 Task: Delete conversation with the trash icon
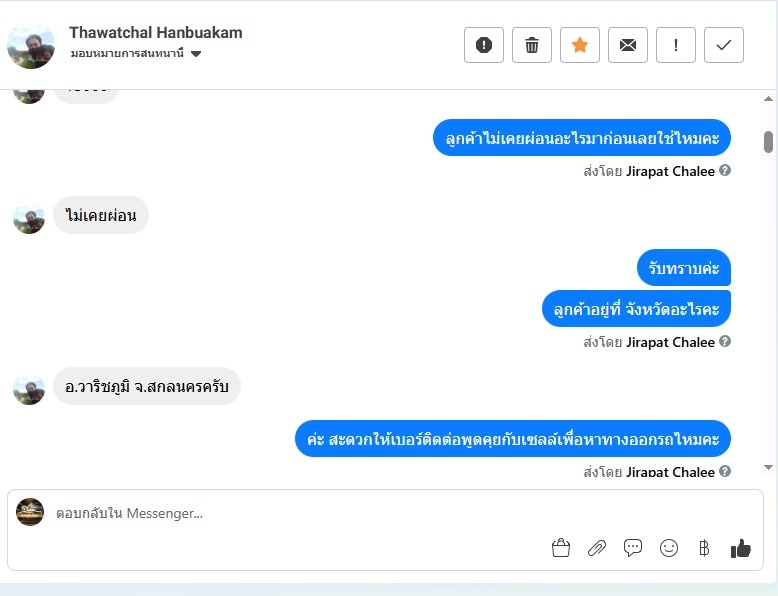tap(532, 45)
